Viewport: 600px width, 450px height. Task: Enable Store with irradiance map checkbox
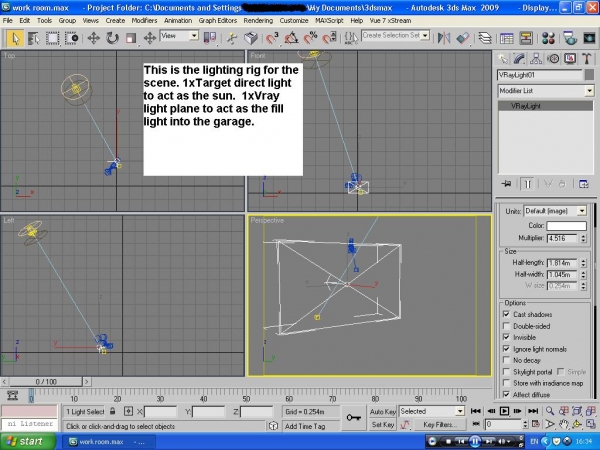coord(506,383)
